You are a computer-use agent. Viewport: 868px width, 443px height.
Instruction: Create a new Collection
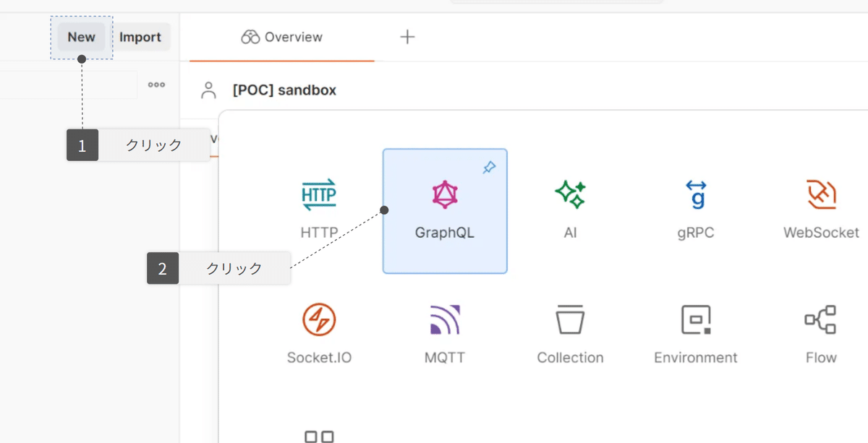(x=569, y=334)
